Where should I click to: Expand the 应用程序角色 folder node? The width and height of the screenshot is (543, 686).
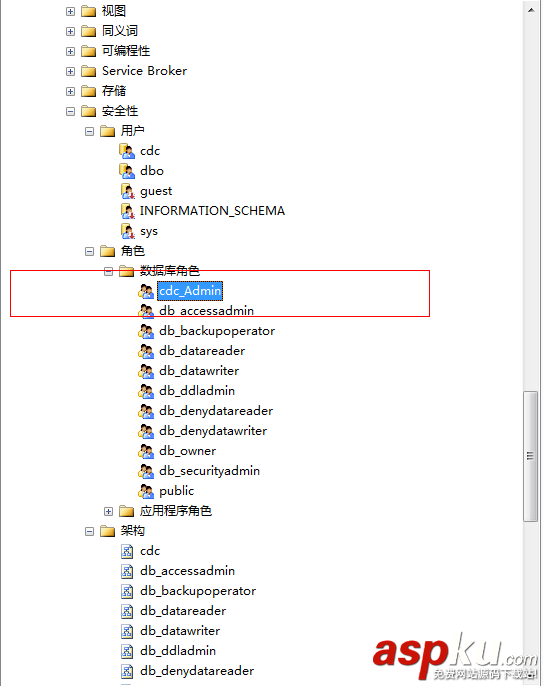point(109,511)
